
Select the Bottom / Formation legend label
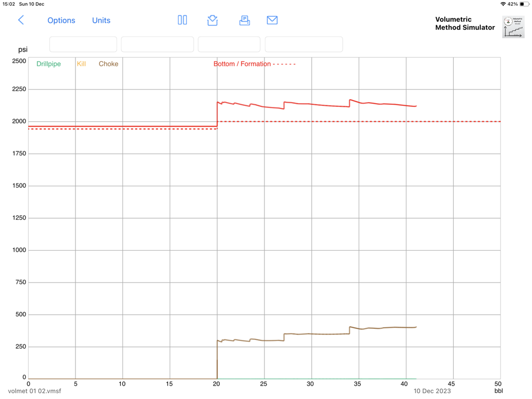coord(242,64)
